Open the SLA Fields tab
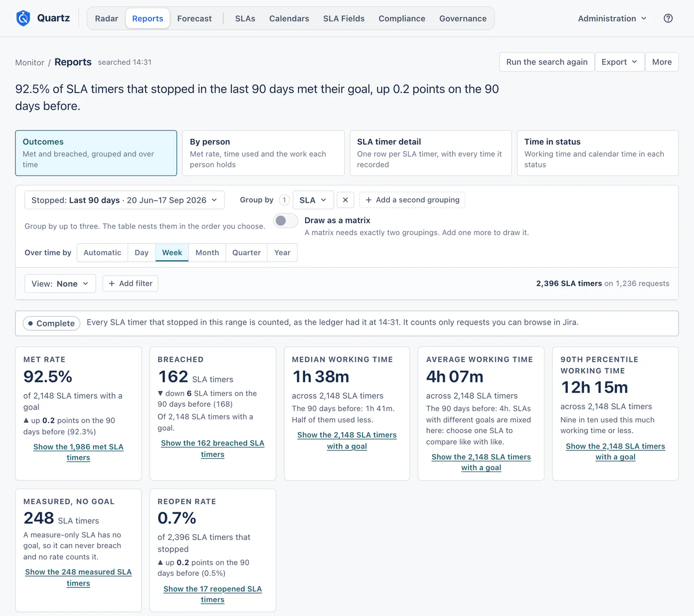This screenshot has height=616, width=694. point(344,18)
